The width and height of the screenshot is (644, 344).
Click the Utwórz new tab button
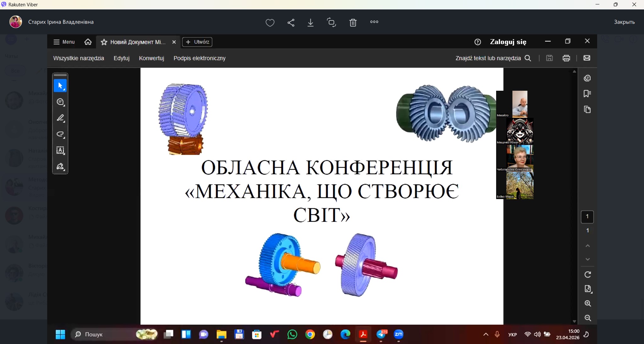197,42
